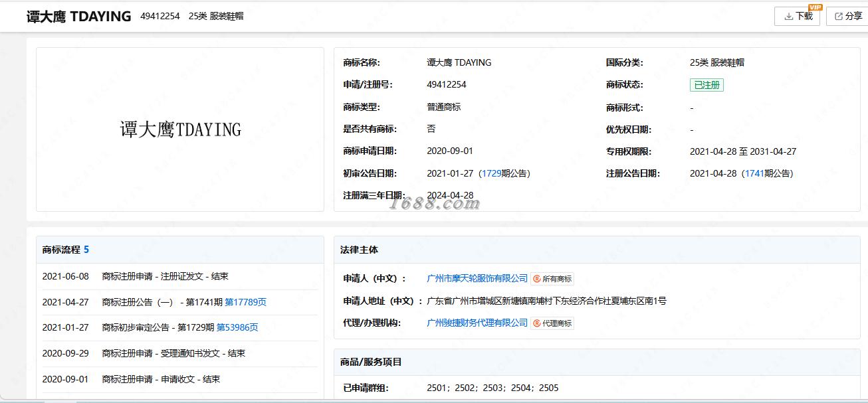Click the 下载 download button
The width and height of the screenshot is (868, 403).
tap(797, 16)
